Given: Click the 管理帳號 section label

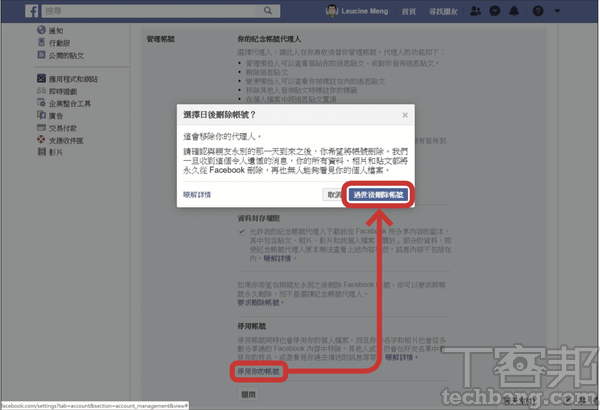Looking at the screenshot, I should click(x=161, y=39).
